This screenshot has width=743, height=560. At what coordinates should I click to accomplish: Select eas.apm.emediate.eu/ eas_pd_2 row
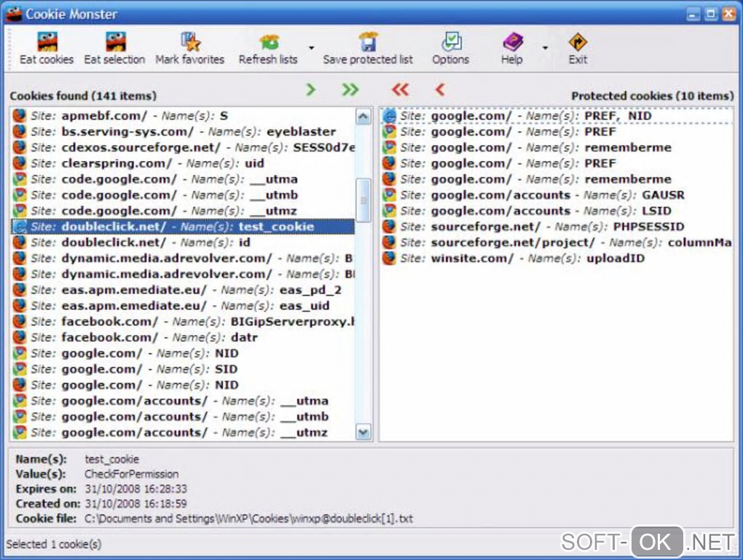click(183, 290)
